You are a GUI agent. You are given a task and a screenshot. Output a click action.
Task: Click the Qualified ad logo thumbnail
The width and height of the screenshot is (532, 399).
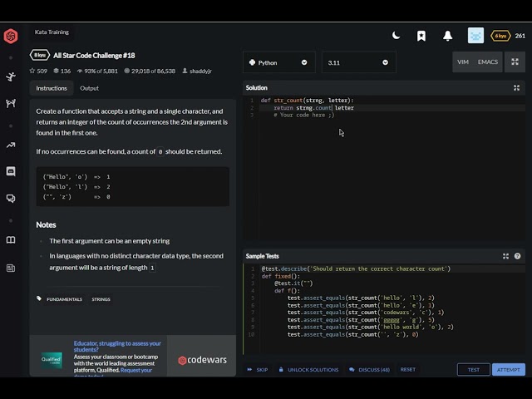pos(52,360)
